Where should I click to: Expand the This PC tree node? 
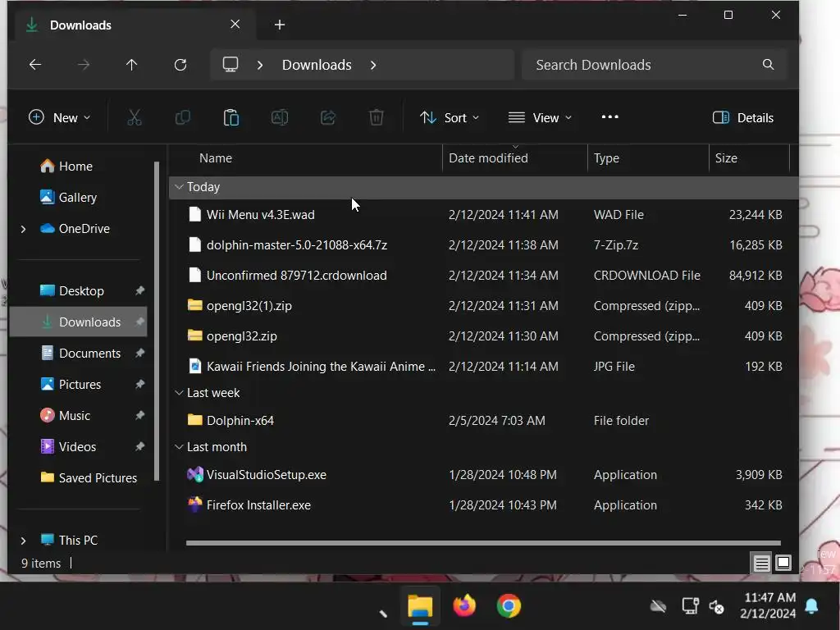23,541
